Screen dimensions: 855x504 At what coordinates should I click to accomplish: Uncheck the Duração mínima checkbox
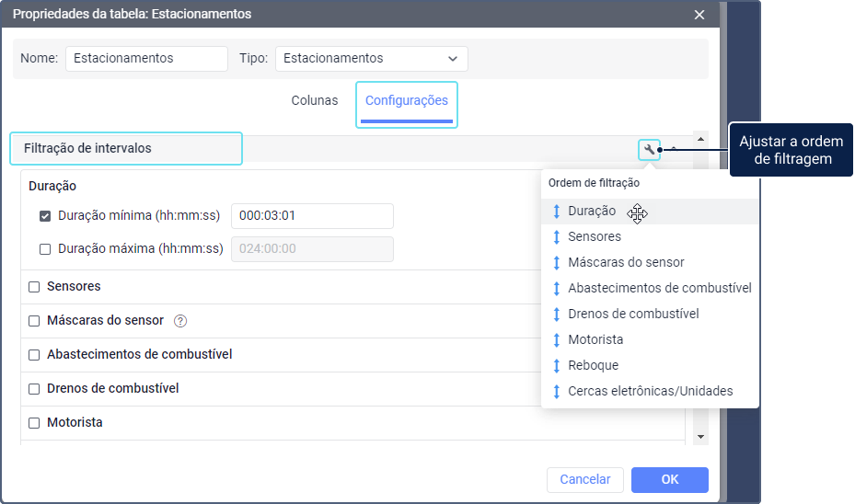45,217
